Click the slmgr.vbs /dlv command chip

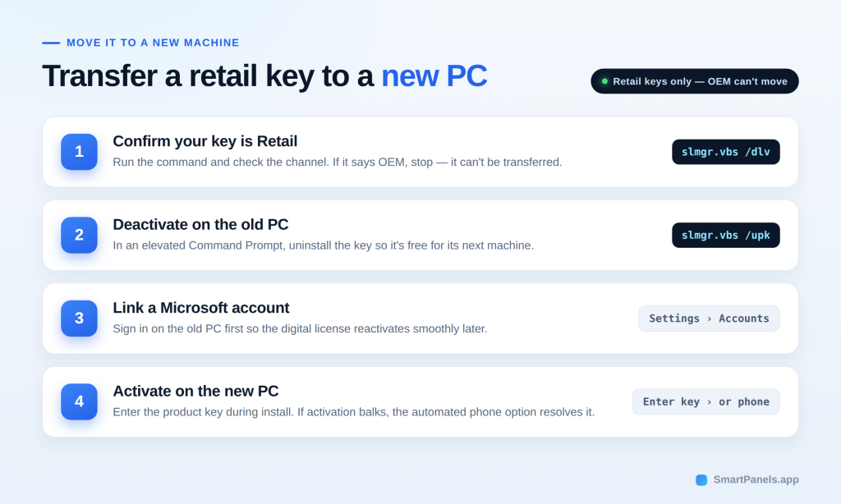pyautogui.click(x=726, y=152)
